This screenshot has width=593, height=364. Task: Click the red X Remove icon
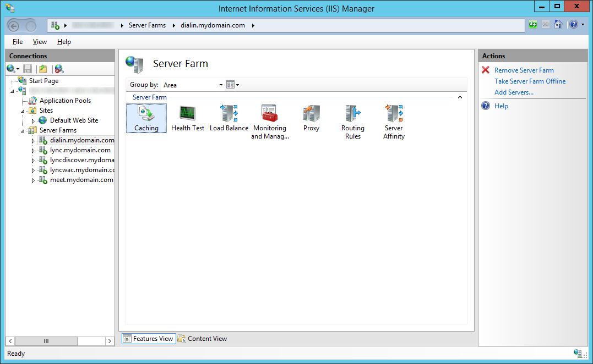486,70
